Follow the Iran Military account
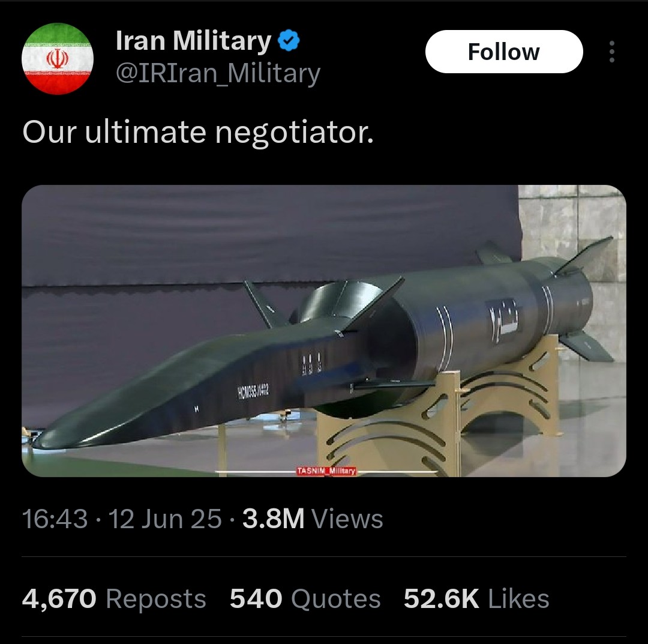The height and width of the screenshot is (644, 648). click(x=504, y=52)
